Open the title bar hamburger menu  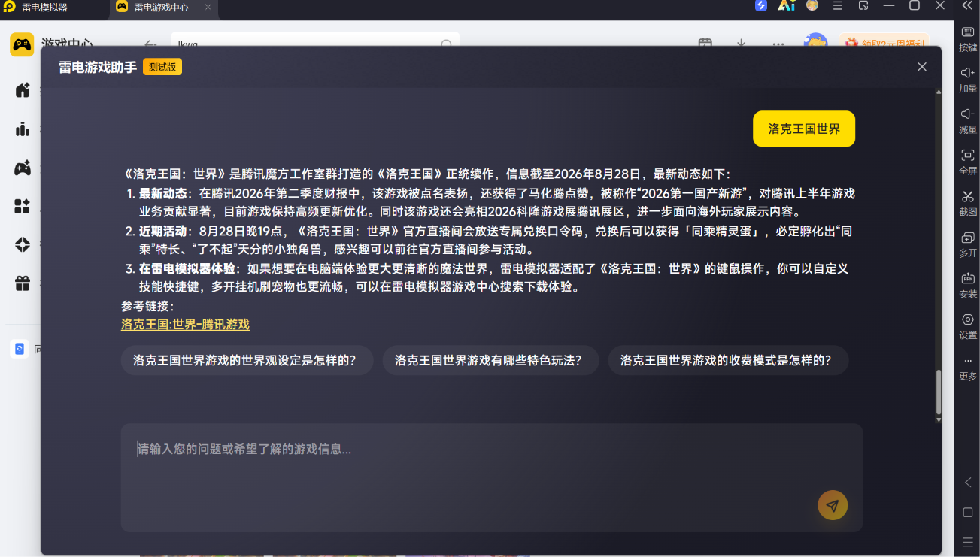[x=838, y=6]
